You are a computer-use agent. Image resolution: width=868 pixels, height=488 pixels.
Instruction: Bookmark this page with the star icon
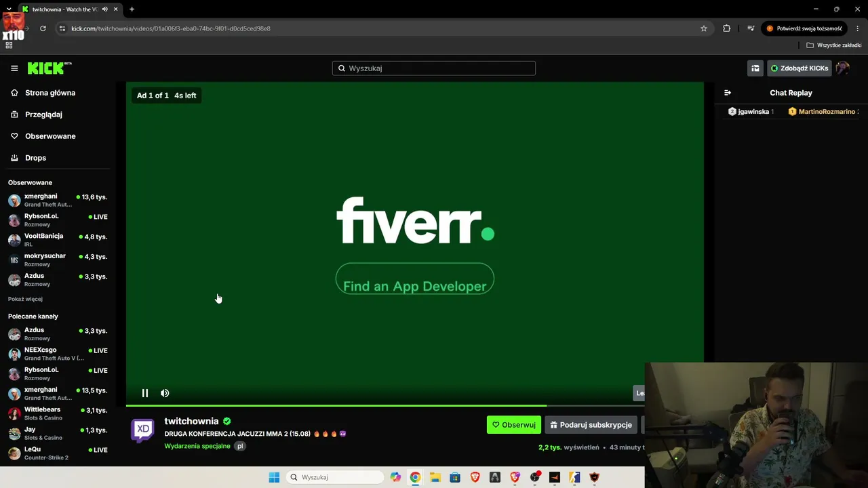coord(704,28)
